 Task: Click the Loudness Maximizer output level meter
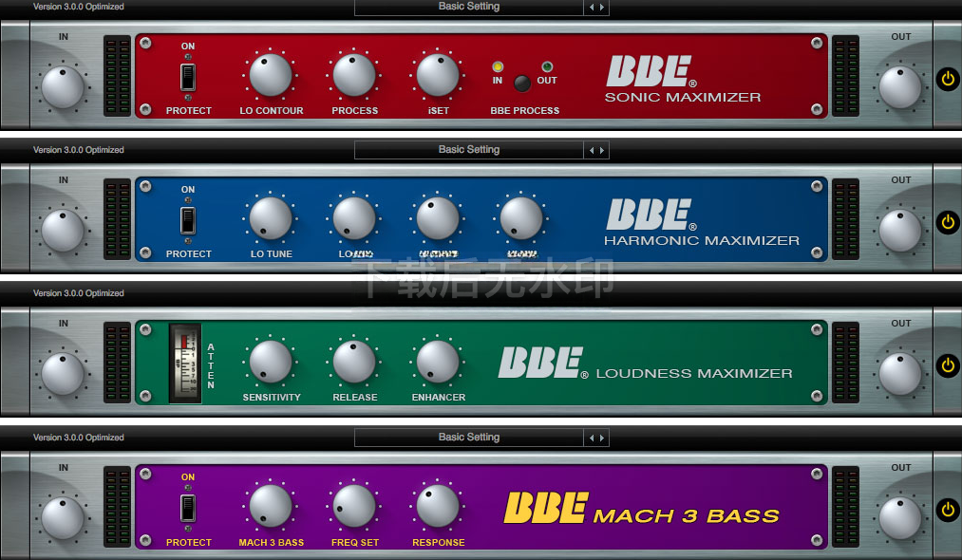pos(845,363)
